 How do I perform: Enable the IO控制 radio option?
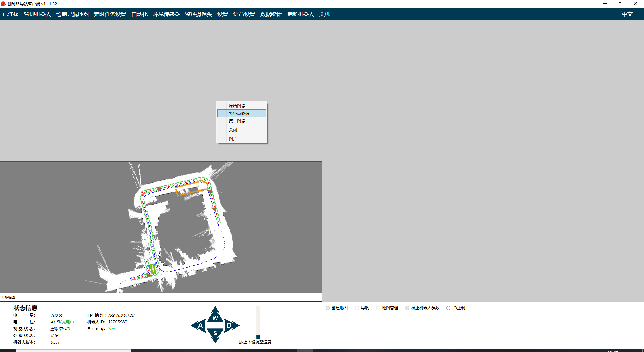point(448,308)
